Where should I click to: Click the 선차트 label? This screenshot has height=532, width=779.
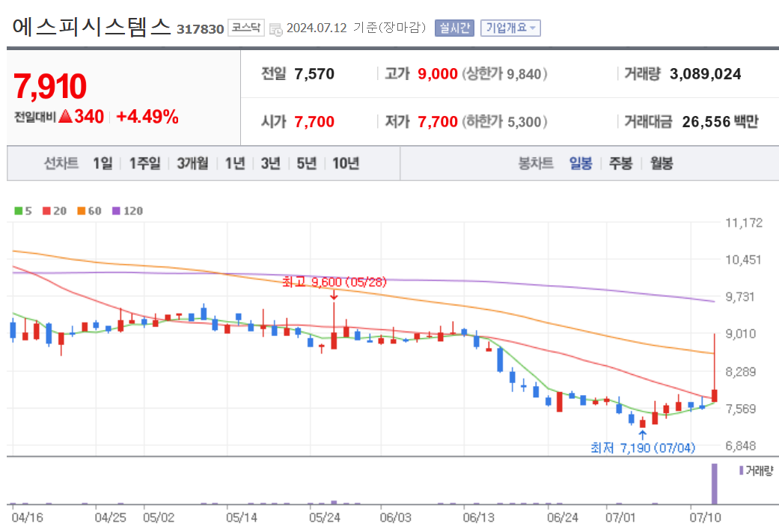61,163
